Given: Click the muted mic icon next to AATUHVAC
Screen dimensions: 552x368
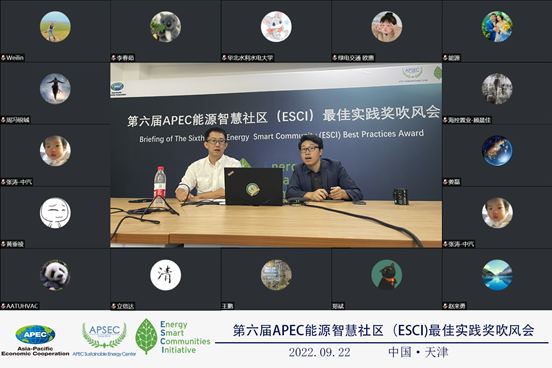Looking at the screenshot, I should pos(3,306).
